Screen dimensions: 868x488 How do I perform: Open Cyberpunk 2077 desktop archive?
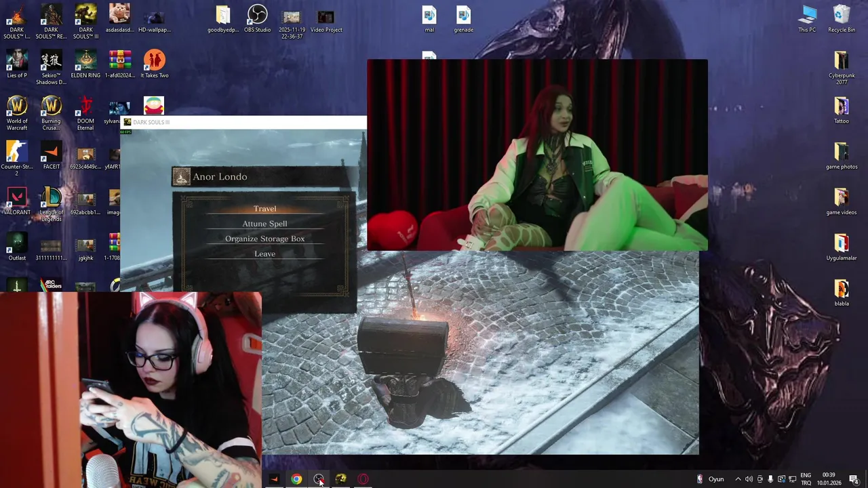[842, 68]
